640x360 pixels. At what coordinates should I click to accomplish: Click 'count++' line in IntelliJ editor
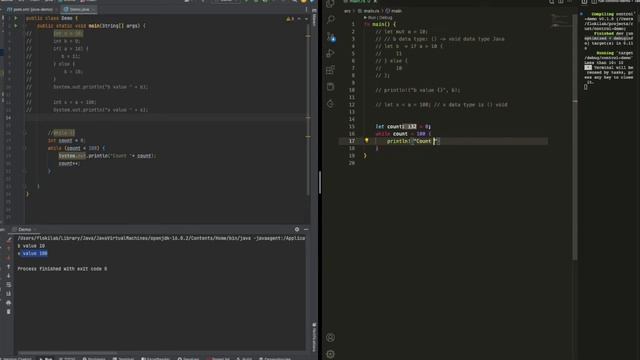[x=69, y=163]
